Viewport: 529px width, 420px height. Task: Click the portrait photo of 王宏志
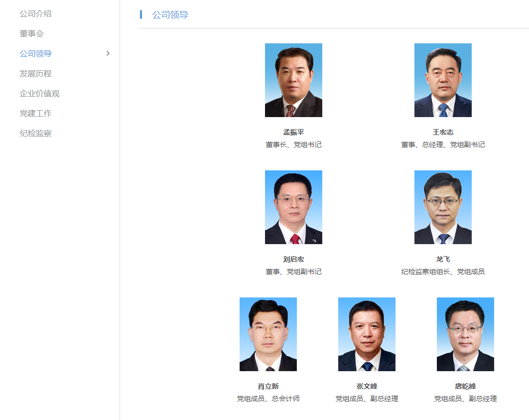[x=443, y=80]
